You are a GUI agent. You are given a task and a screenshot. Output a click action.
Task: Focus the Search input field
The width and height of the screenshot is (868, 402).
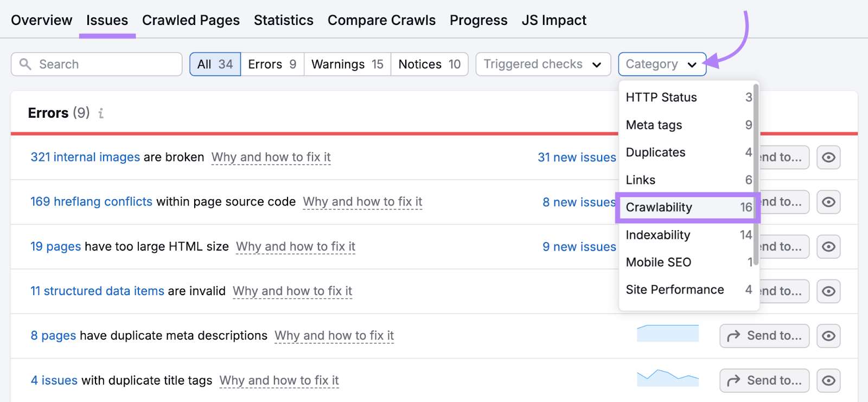tap(97, 64)
